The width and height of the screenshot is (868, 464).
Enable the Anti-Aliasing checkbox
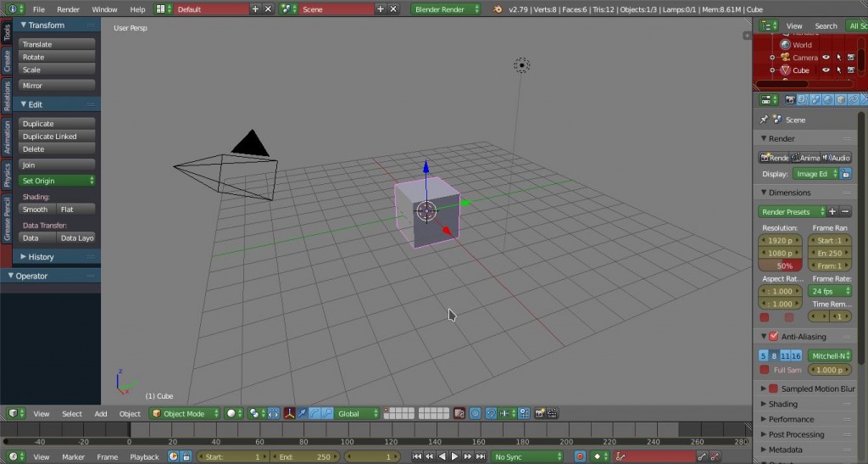(774, 336)
